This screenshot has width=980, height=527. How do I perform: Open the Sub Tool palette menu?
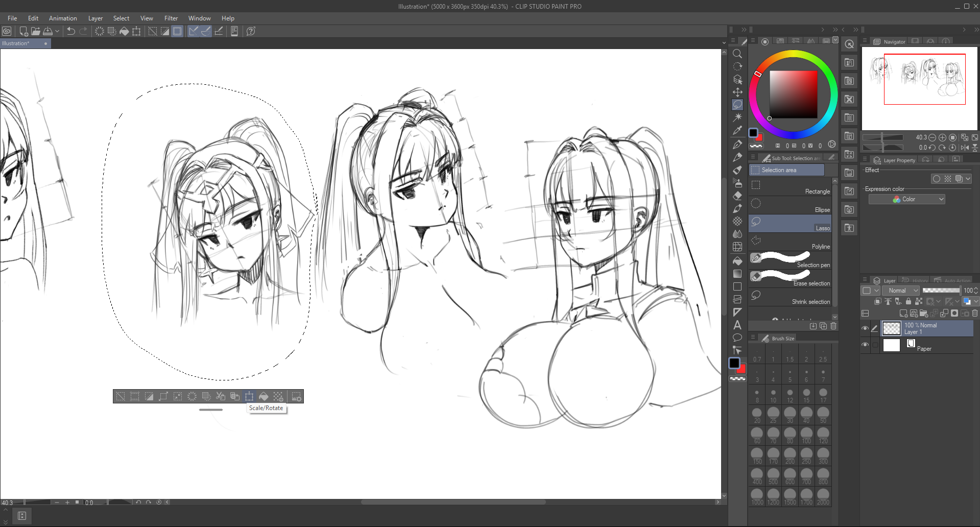click(x=753, y=157)
